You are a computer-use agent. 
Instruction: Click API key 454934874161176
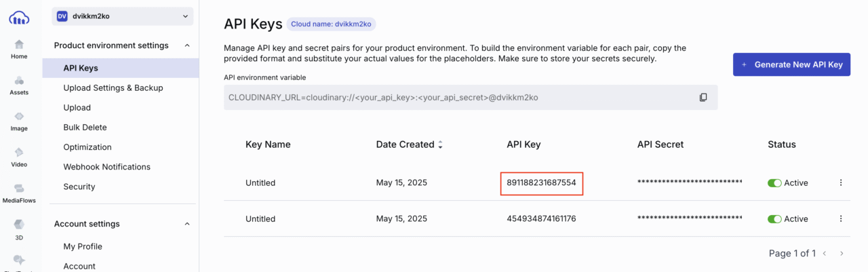[541, 218]
